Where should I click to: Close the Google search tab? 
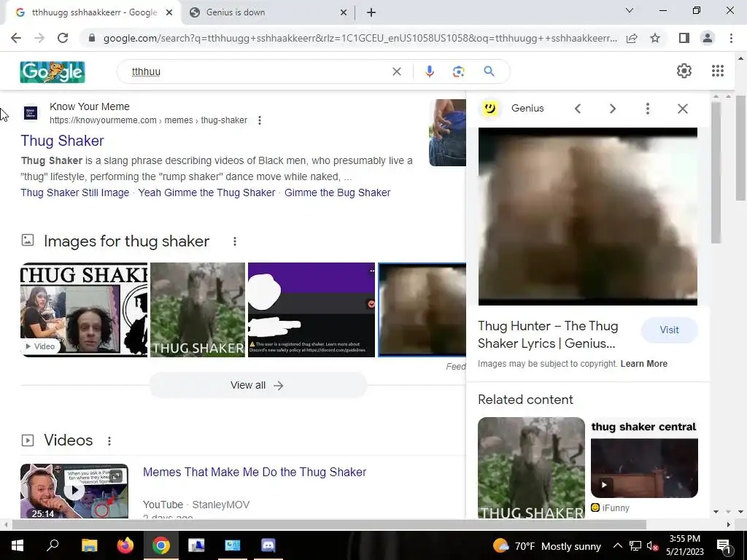[169, 12]
